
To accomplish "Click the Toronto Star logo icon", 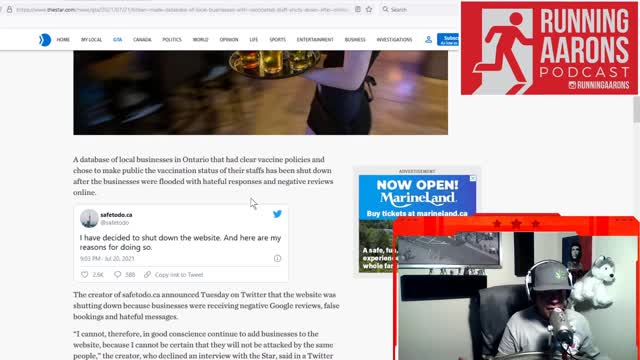I will (x=45, y=40).
